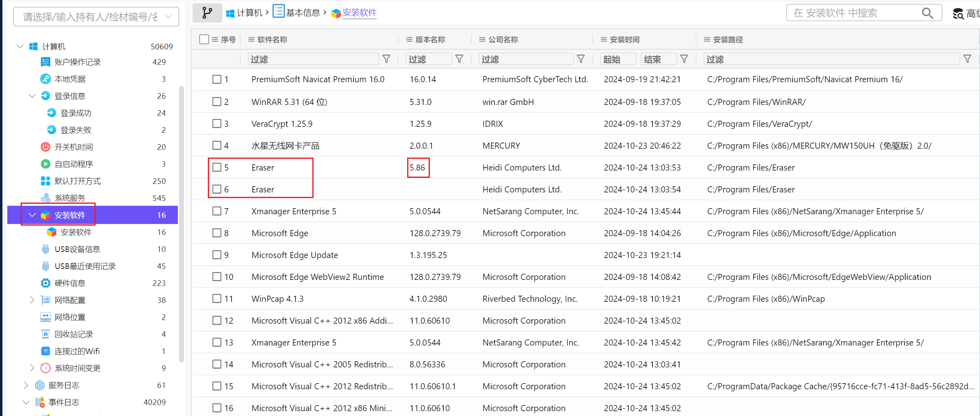Click the filter funnel icon for install path
980x416 pixels.
click(967, 59)
